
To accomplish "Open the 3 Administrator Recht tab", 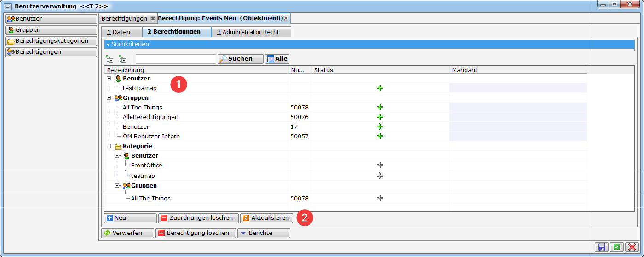I will pyautogui.click(x=251, y=32).
